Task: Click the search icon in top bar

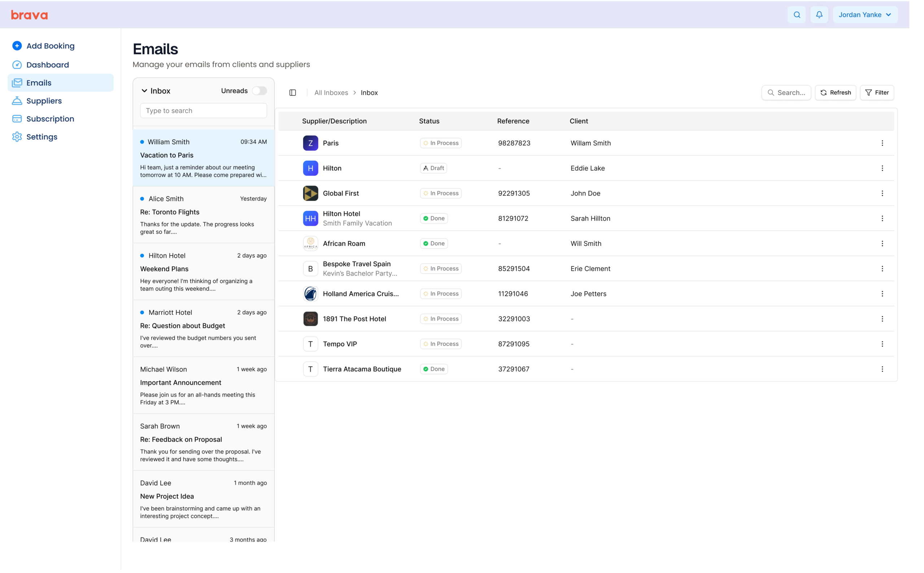Action: [x=797, y=15]
